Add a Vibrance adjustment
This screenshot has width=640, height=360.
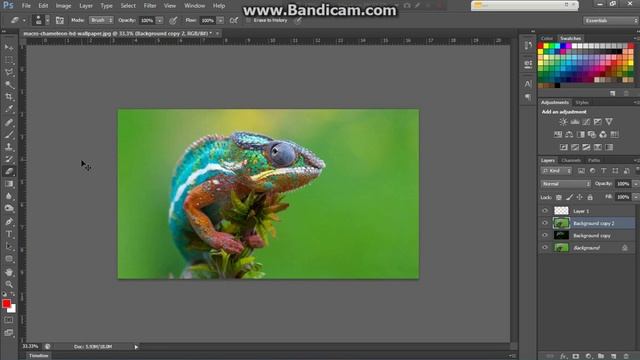point(609,122)
